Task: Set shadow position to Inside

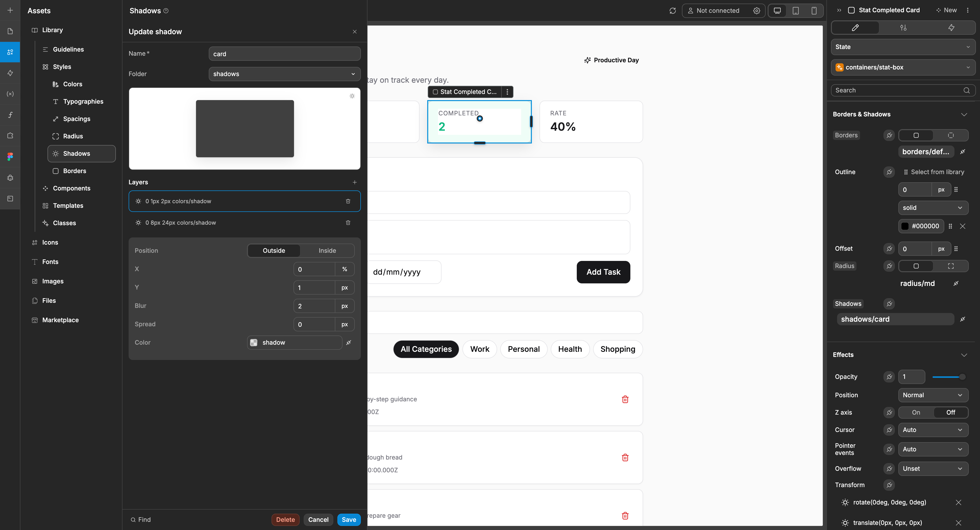Action: 327,250
